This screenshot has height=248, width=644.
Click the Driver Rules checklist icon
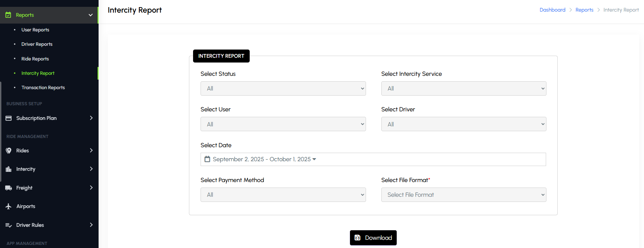coord(9,225)
